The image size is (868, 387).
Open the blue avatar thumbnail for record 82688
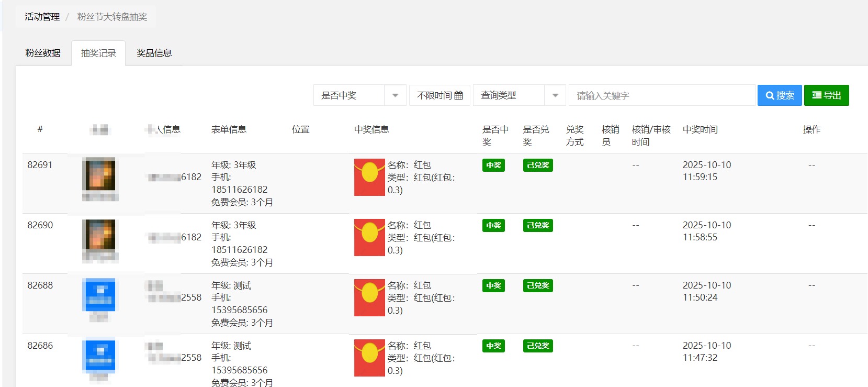tap(99, 295)
